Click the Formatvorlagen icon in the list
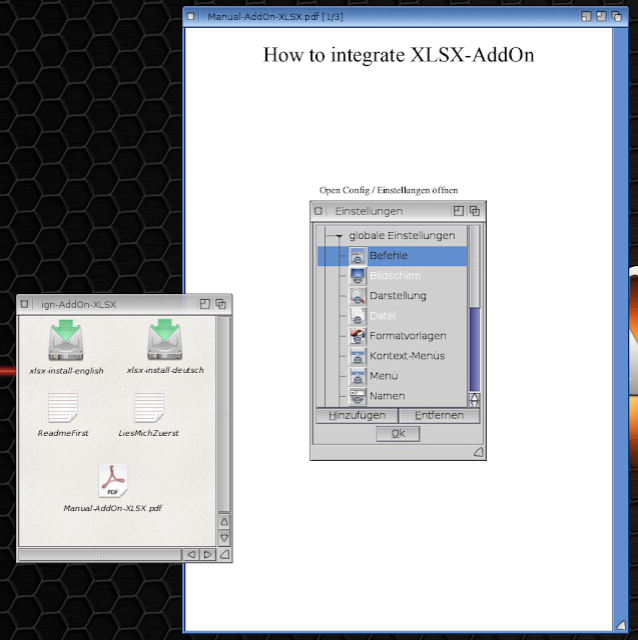This screenshot has height=640, width=638. (358, 336)
